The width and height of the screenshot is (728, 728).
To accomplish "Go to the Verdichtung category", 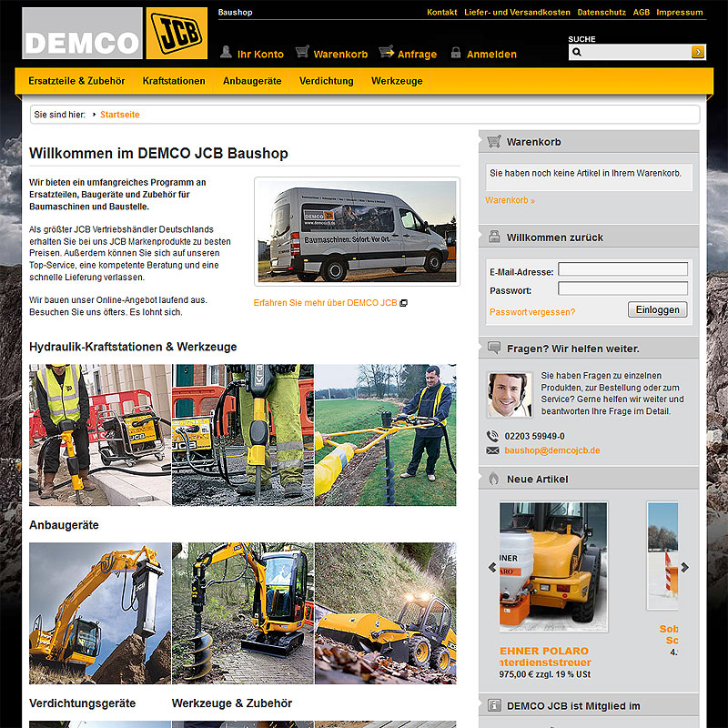I will tap(327, 81).
